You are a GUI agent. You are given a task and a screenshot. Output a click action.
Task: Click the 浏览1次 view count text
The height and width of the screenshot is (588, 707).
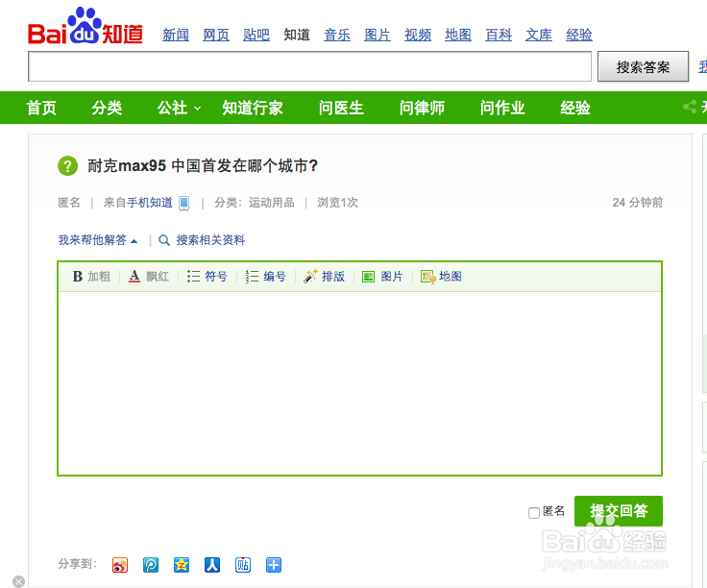tap(338, 203)
